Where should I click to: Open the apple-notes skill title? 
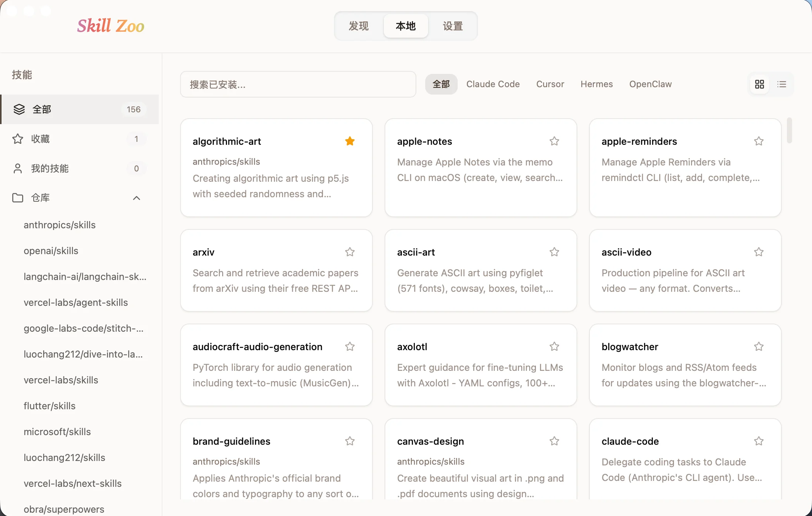click(x=424, y=141)
